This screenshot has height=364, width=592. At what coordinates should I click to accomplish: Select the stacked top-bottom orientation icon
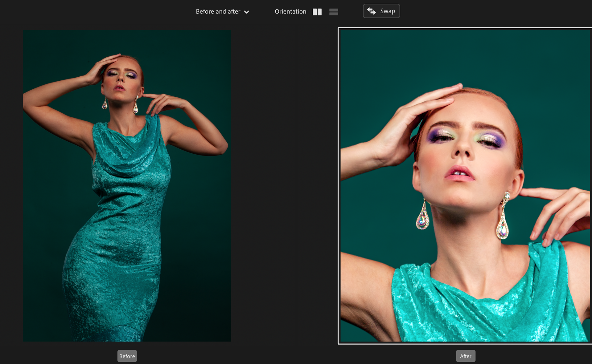tap(334, 12)
